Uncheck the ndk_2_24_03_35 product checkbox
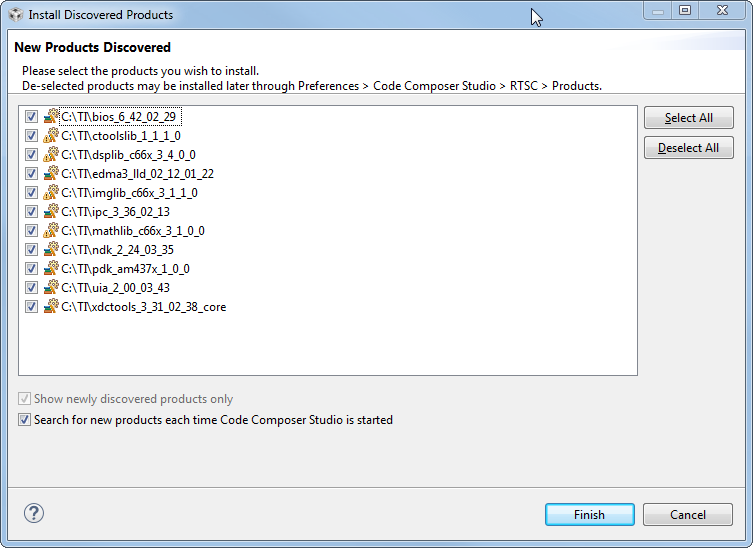Screen dimensions: 753x548 (31, 249)
